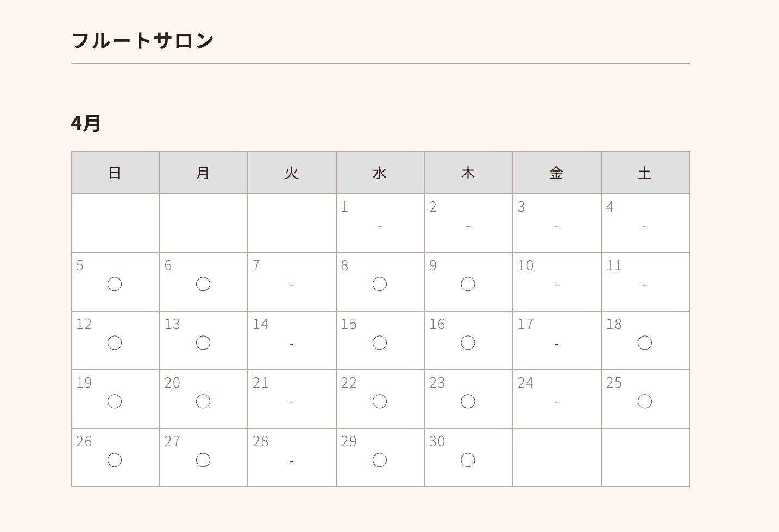Click the 水 (Wednesday) column header
Viewport: 779px width, 532px height.
[380, 173]
